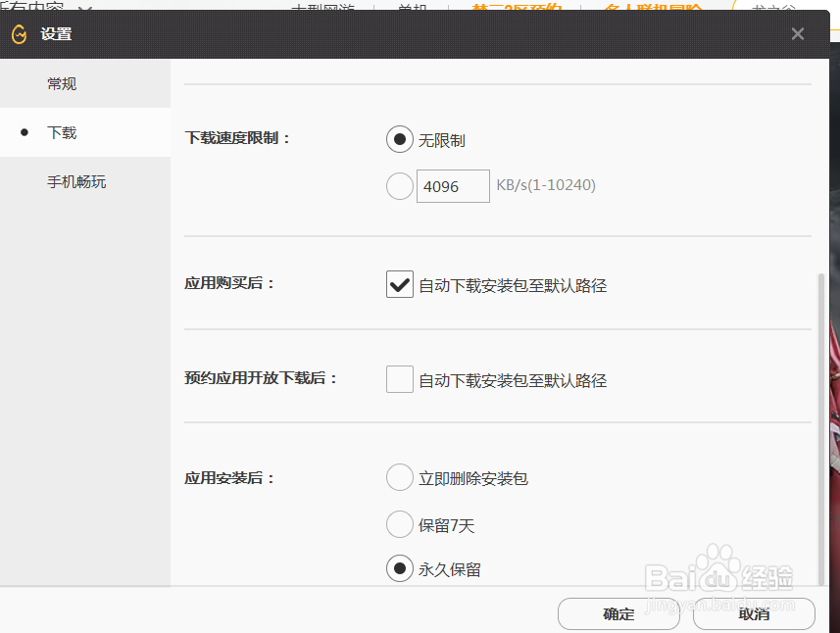Click the 取消 button
Viewport: 840px width, 633px height.
[x=754, y=613]
